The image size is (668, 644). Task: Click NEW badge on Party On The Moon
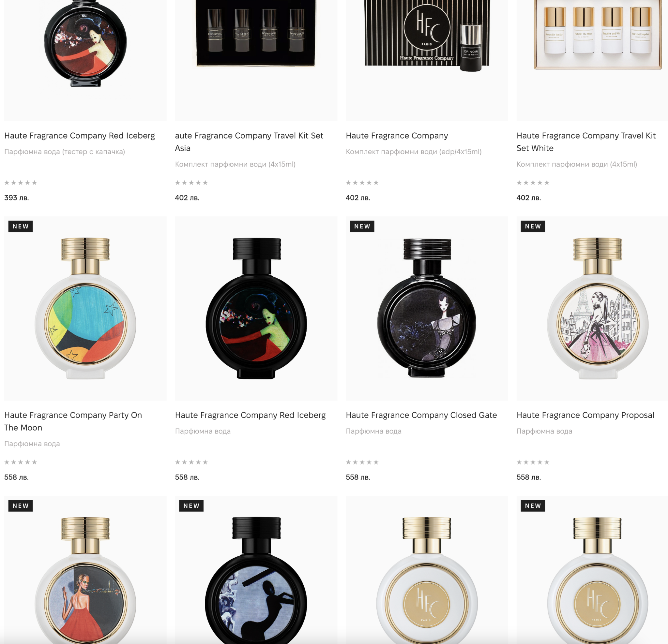[21, 226]
